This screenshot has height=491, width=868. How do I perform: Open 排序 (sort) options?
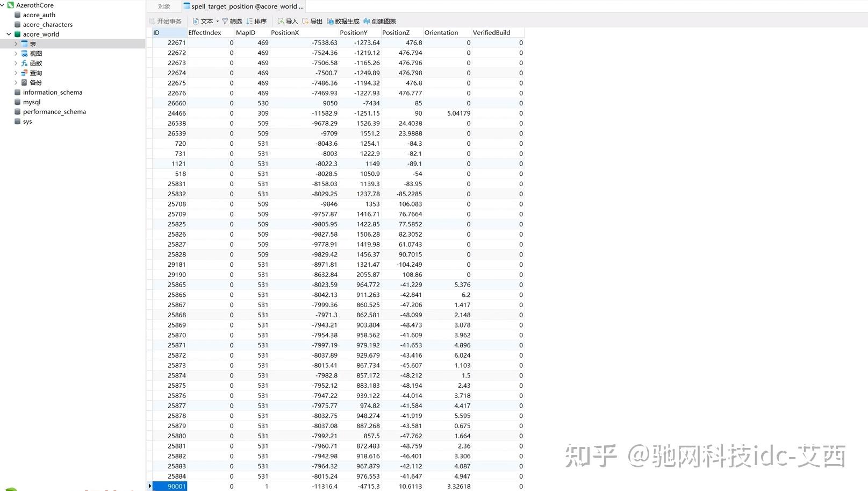[x=256, y=21]
